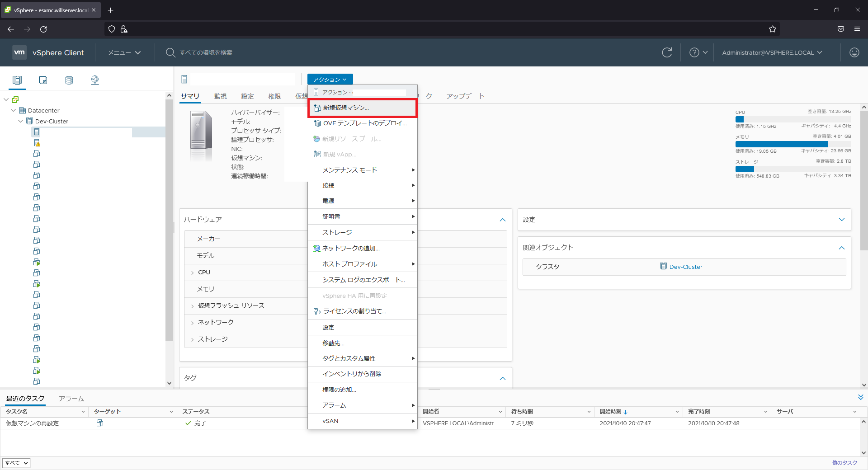
Task: Open the Dev-Cluster link in related objects
Action: [685, 267]
